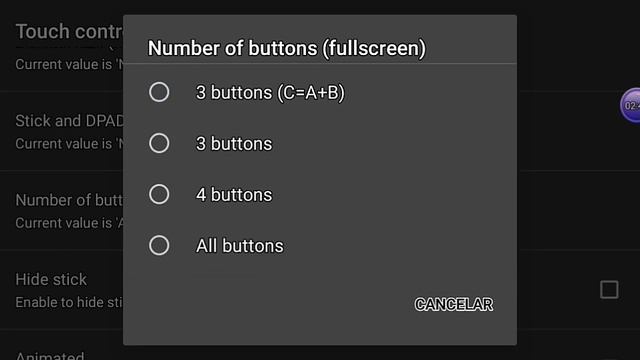The height and width of the screenshot is (360, 640).
Task: Click the Animated setting at the bottom
Action: 50,355
